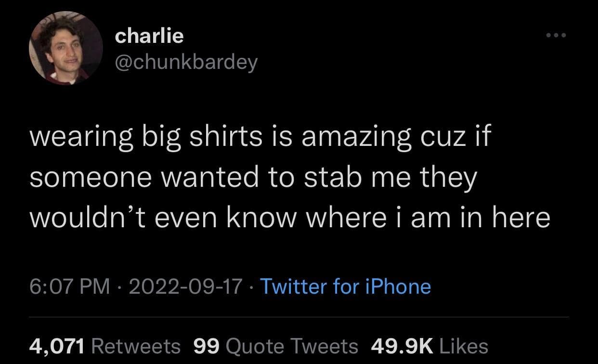
Task: Open the 99 Quote Tweets list
Action: pyautogui.click(x=276, y=346)
